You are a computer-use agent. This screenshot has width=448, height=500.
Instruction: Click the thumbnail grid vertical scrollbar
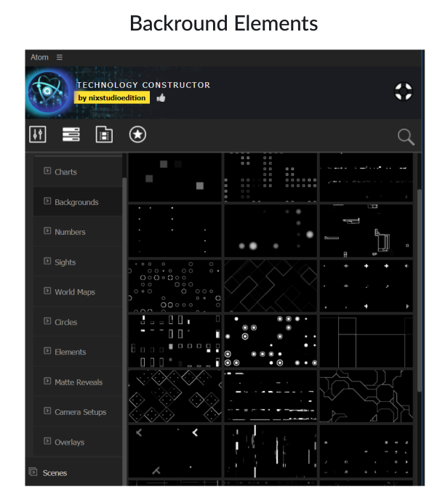coord(419,291)
